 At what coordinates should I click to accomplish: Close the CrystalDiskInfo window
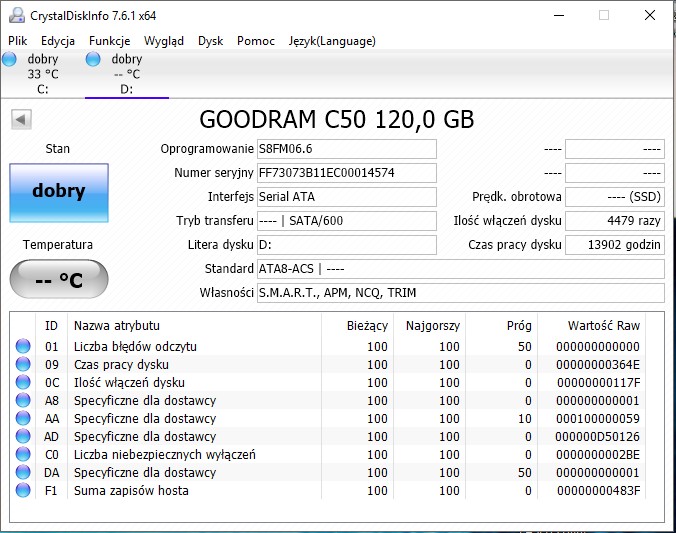pos(650,16)
